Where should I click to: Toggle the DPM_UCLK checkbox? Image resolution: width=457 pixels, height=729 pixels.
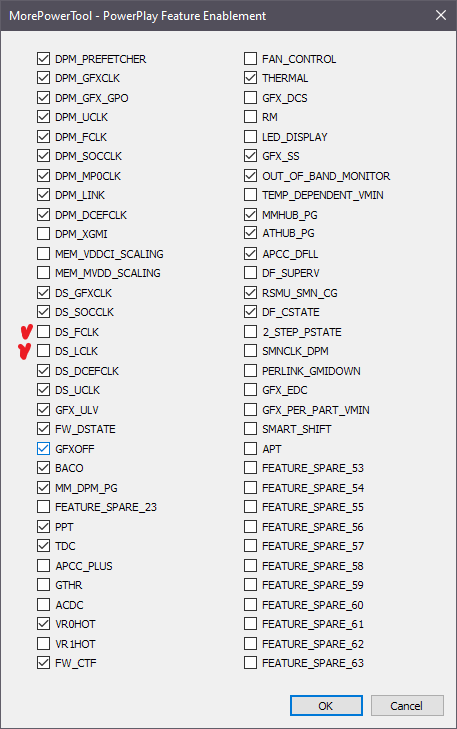coord(43,117)
